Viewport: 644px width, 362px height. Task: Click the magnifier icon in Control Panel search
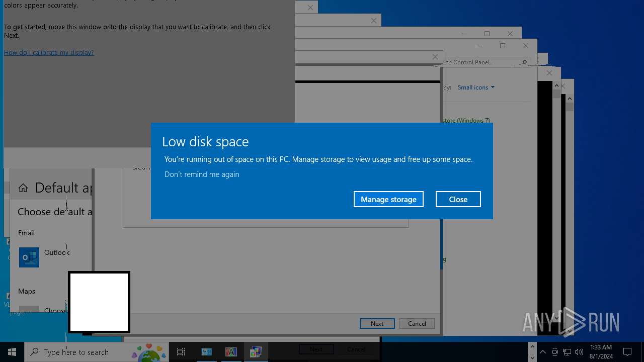[524, 62]
